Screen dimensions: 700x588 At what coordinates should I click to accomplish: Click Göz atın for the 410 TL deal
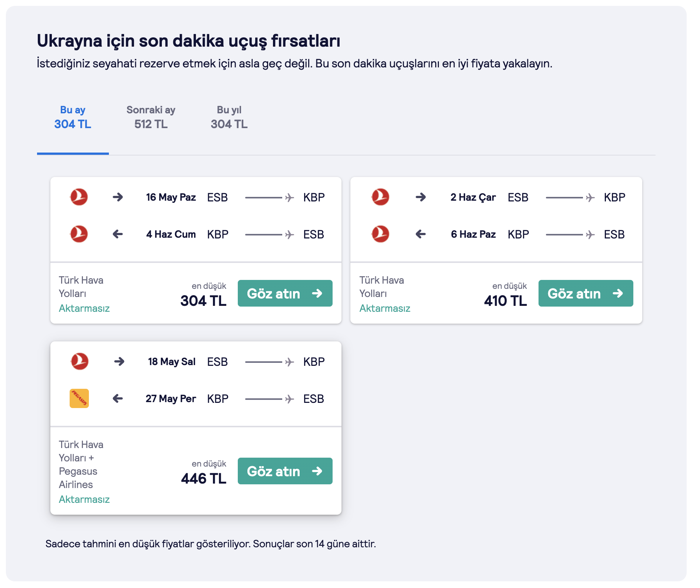click(586, 293)
